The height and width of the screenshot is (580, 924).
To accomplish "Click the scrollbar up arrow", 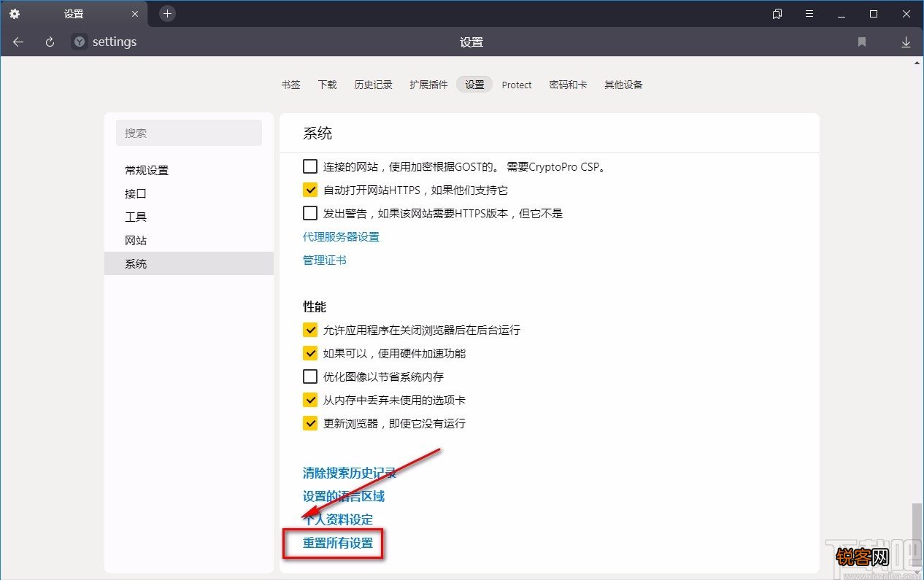I will (x=918, y=63).
